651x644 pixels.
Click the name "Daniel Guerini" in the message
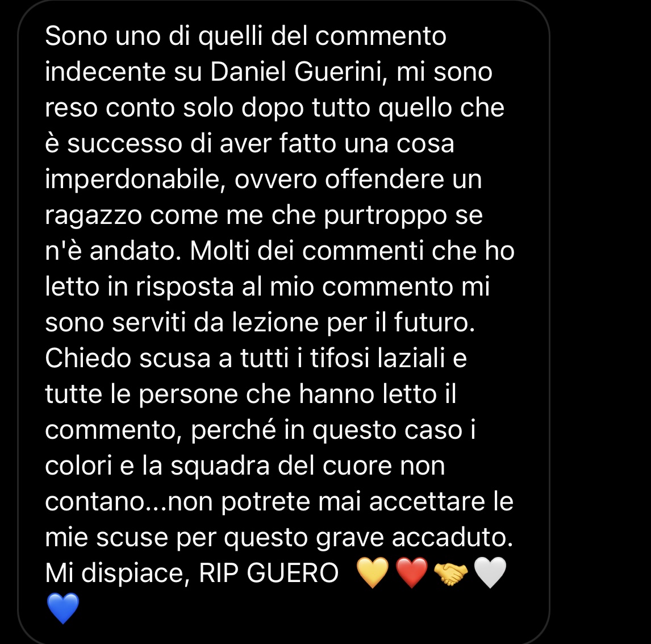(x=296, y=72)
